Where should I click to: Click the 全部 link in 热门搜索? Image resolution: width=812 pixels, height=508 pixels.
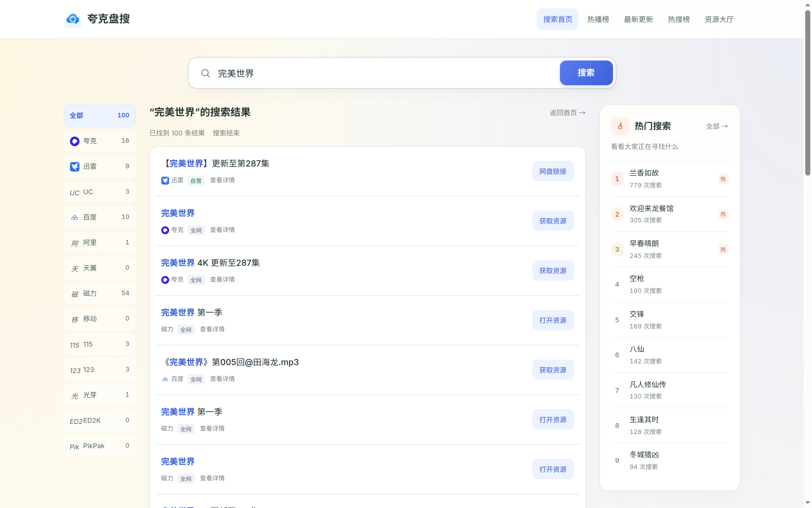pyautogui.click(x=717, y=126)
